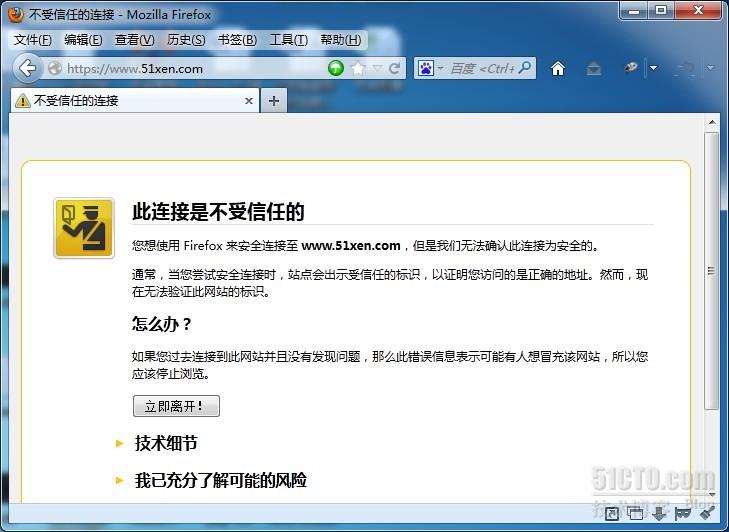The width and height of the screenshot is (729, 532).
Task: Click the status bar popup arrow icon
Action: [611, 513]
